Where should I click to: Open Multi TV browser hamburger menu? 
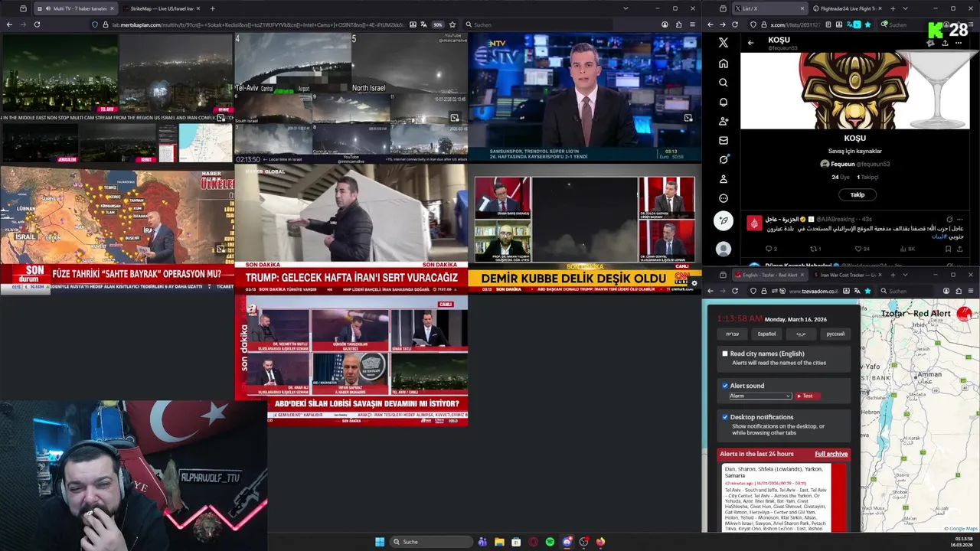693,24
